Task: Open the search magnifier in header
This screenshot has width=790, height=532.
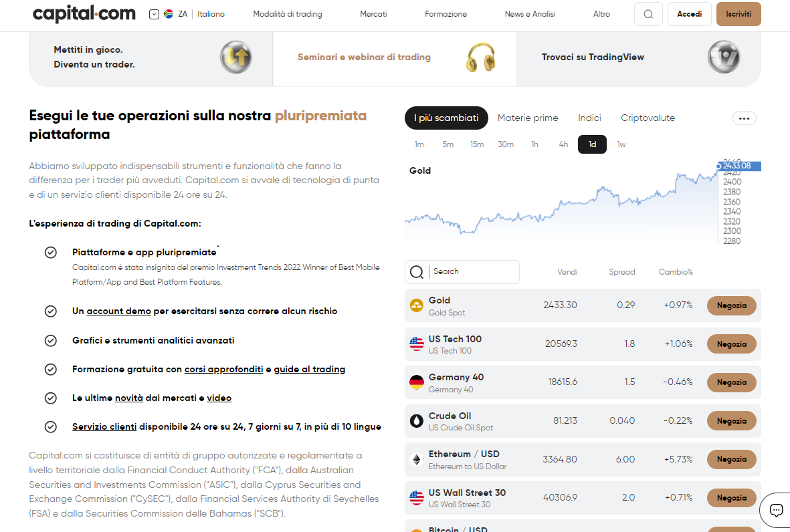Action: click(648, 14)
